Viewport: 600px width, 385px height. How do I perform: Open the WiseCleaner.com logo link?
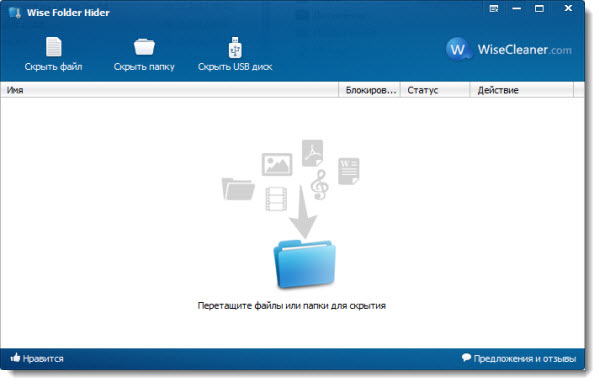(509, 49)
